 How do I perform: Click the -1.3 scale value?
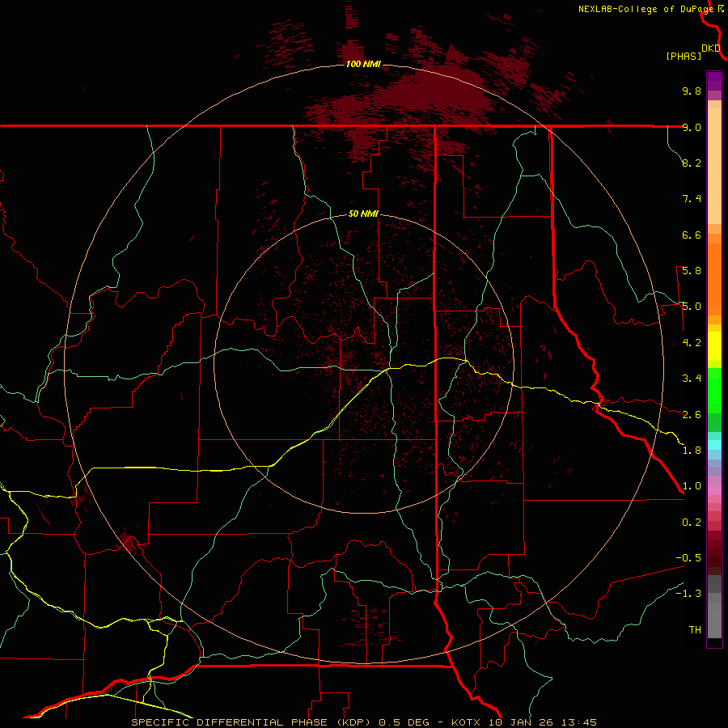pyautogui.click(x=688, y=594)
